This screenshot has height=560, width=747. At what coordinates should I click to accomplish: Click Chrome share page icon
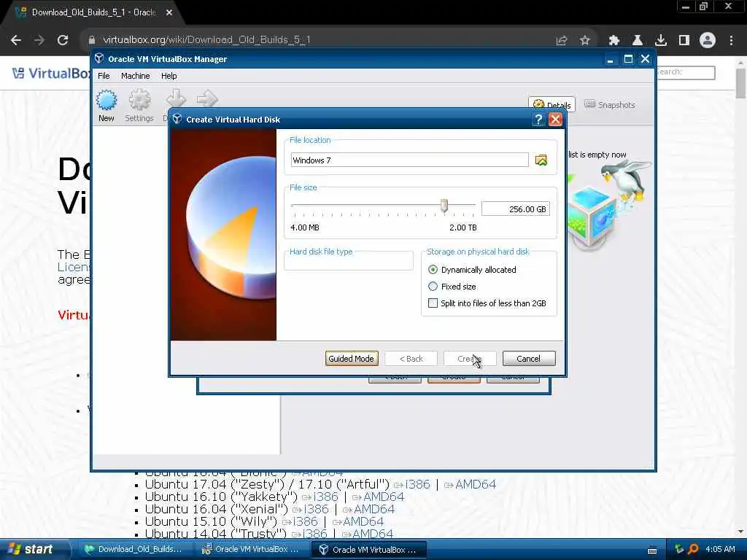(562, 40)
